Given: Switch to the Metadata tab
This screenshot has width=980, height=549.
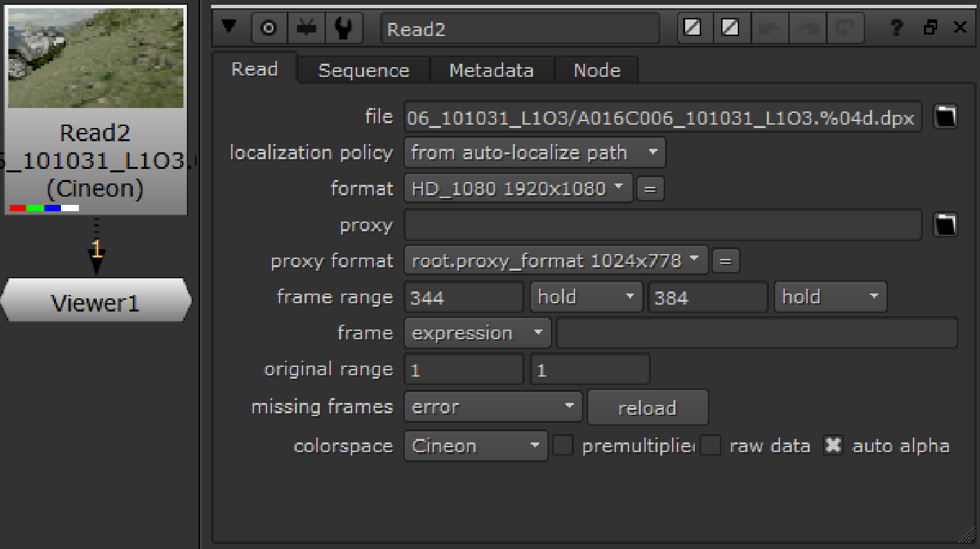Looking at the screenshot, I should click(491, 71).
